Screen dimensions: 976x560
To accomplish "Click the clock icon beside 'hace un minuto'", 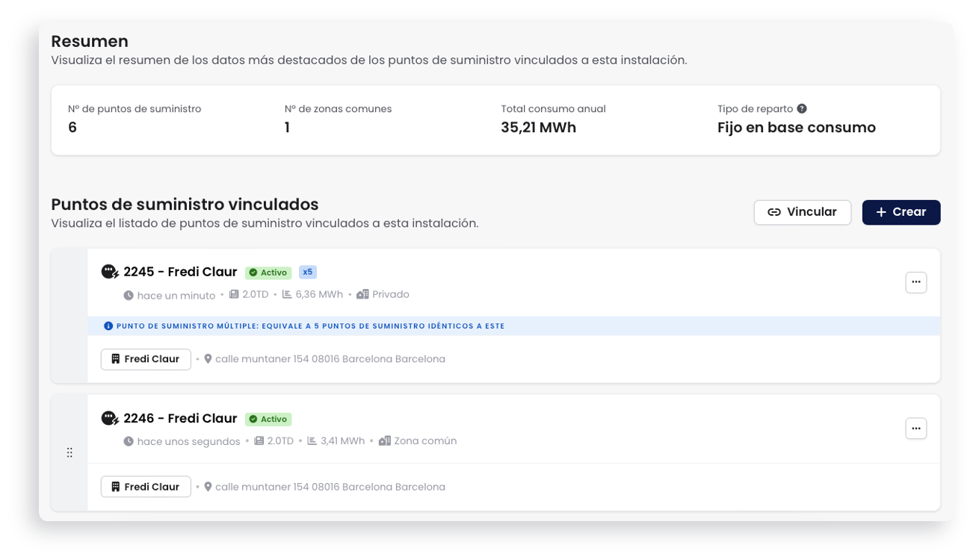I will [x=129, y=296].
